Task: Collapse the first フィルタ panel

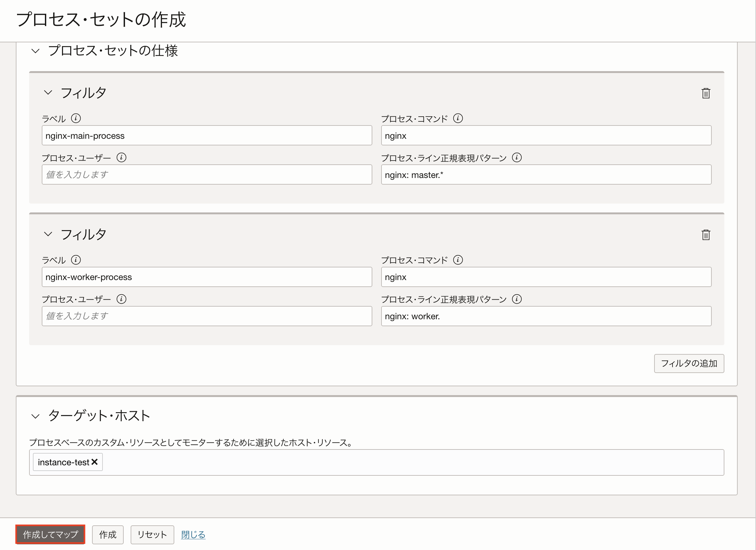Action: (48, 92)
